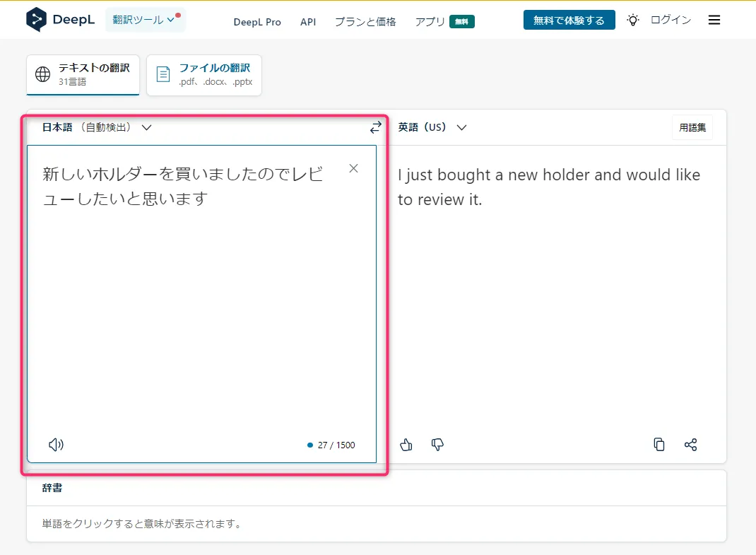
Task: Open the 用語集 glossary button
Action: click(x=692, y=128)
